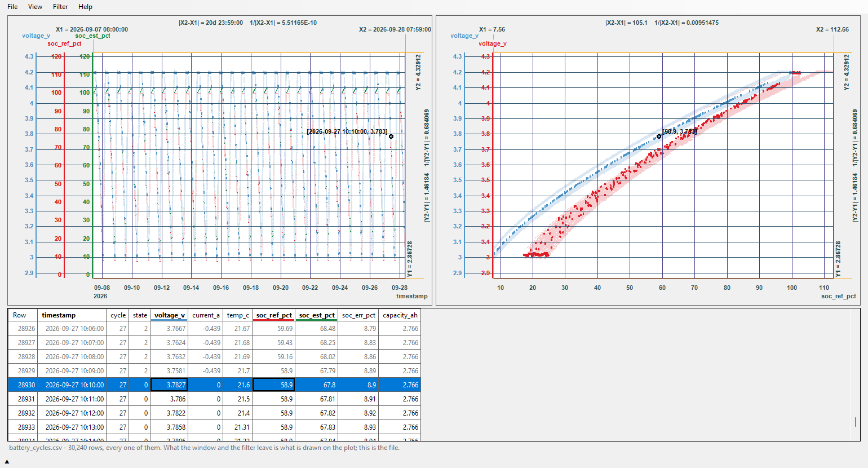Click the |X2-X1| = 105.1 readout
Viewport: 868px width, 468px height.
[x=626, y=23]
